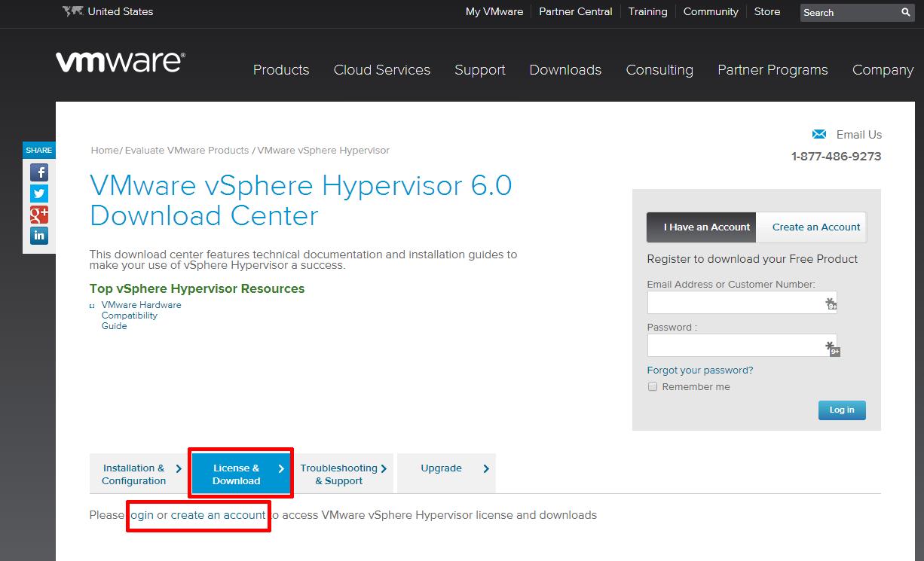This screenshot has height=561, width=924.
Task: Visit the Community link
Action: click(x=711, y=12)
